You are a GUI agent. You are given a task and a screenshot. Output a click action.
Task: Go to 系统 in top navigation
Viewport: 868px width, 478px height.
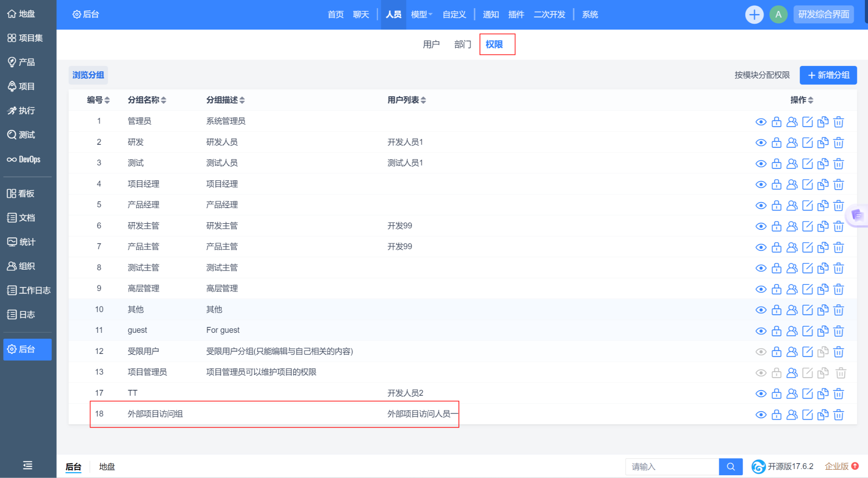[590, 14]
